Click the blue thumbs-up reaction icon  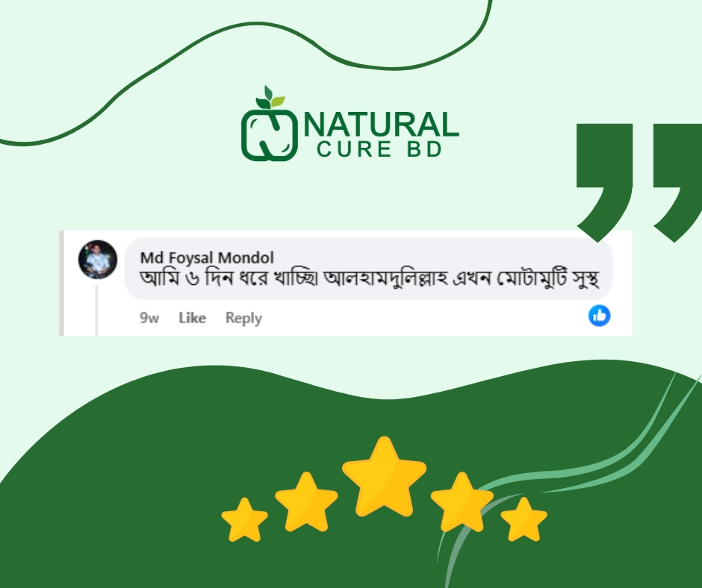(x=599, y=316)
